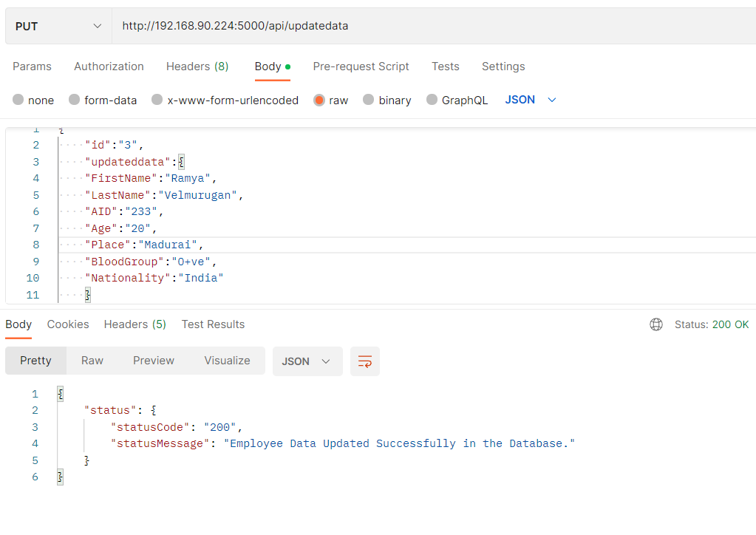756x535 pixels.
Task: Click the request URL input field
Action: click(x=434, y=26)
